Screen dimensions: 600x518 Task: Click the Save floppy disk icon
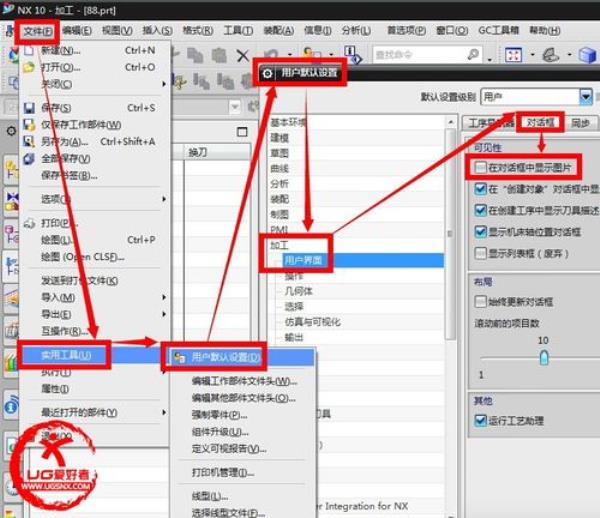click(29, 108)
